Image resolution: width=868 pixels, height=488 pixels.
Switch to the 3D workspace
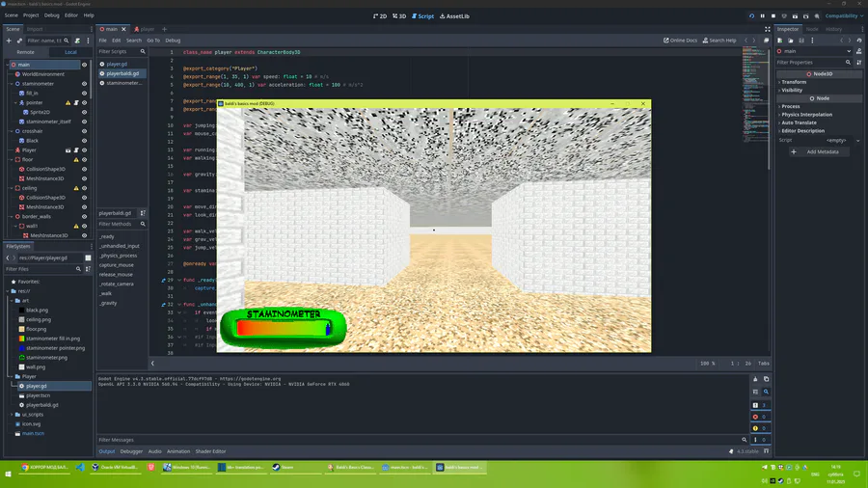399,16
